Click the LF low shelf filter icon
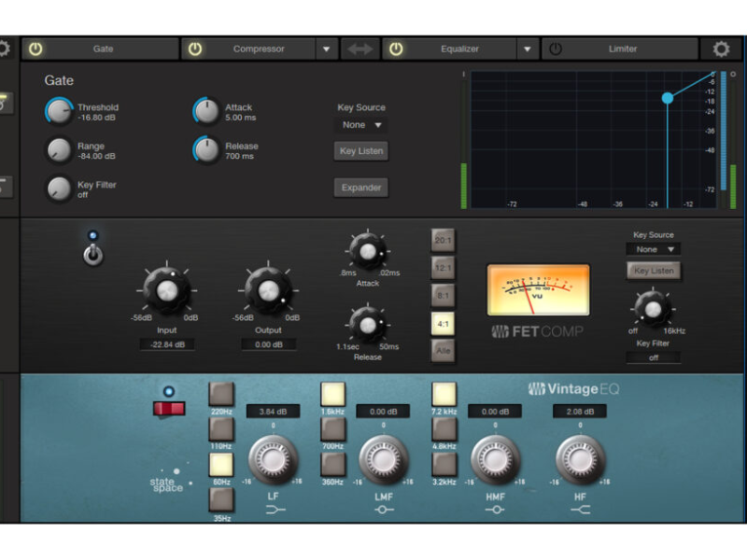This screenshot has width=747, height=560. pyautogui.click(x=275, y=510)
